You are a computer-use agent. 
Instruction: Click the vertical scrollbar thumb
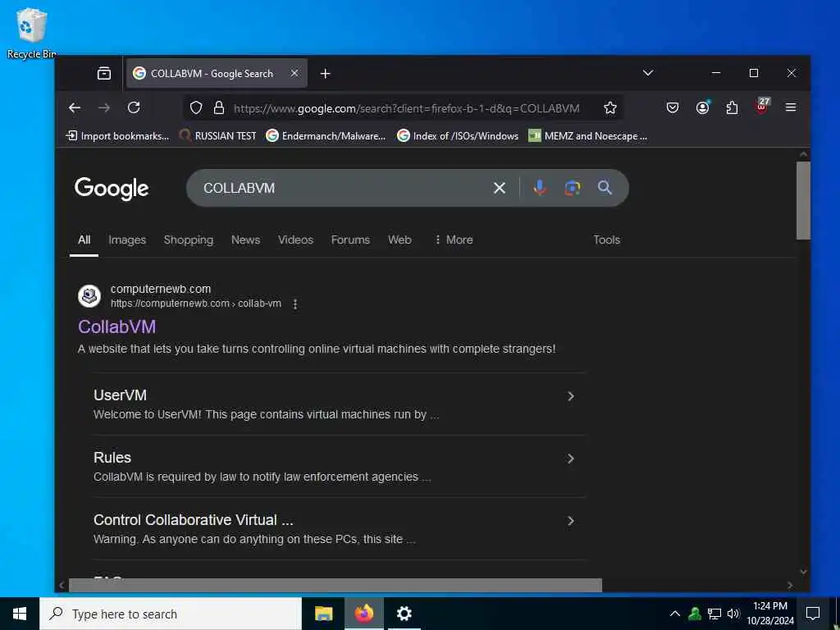coord(803,200)
